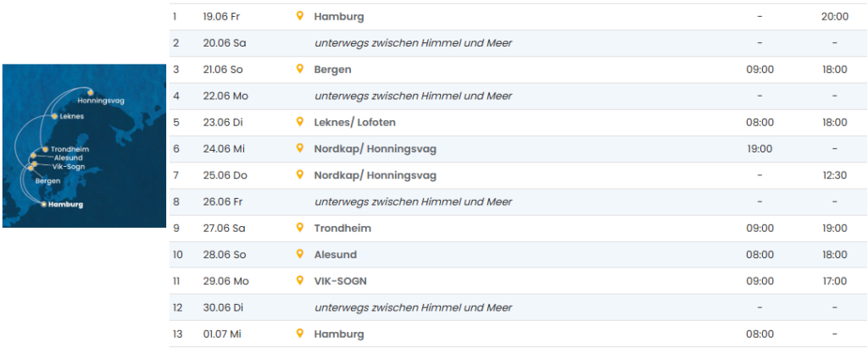Click the Alesund port name
This screenshot has height=348, width=868.
pos(335,254)
